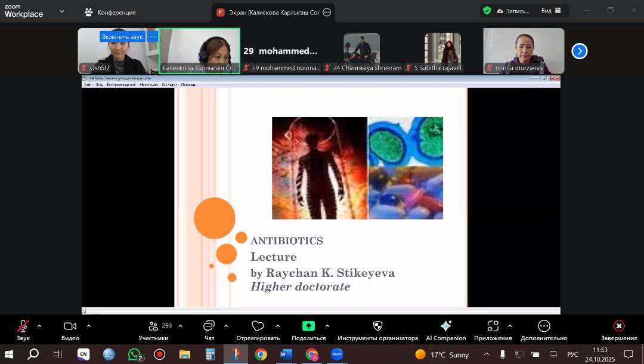The width and height of the screenshot is (644, 364).
Task: Click the maria murzaeva video thumbnail
Action: [524, 51]
